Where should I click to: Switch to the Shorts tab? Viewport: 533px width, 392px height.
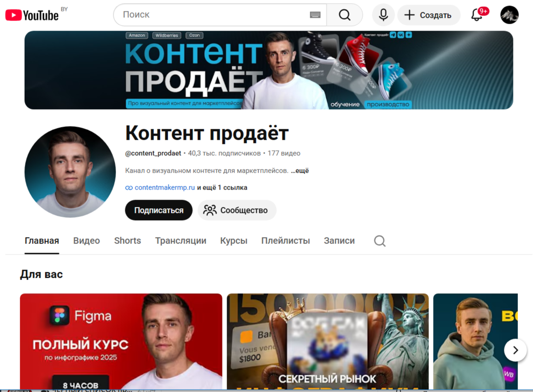pos(127,241)
